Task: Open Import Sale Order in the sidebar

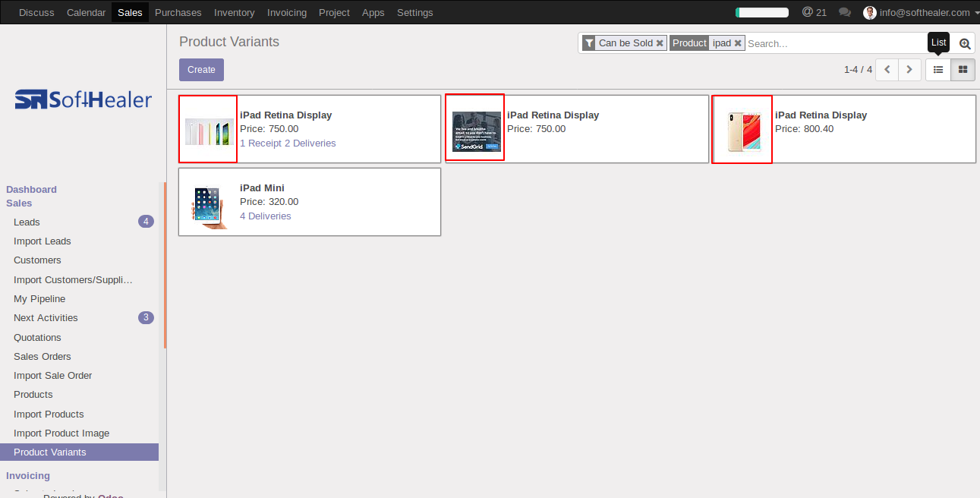Action: coord(53,375)
